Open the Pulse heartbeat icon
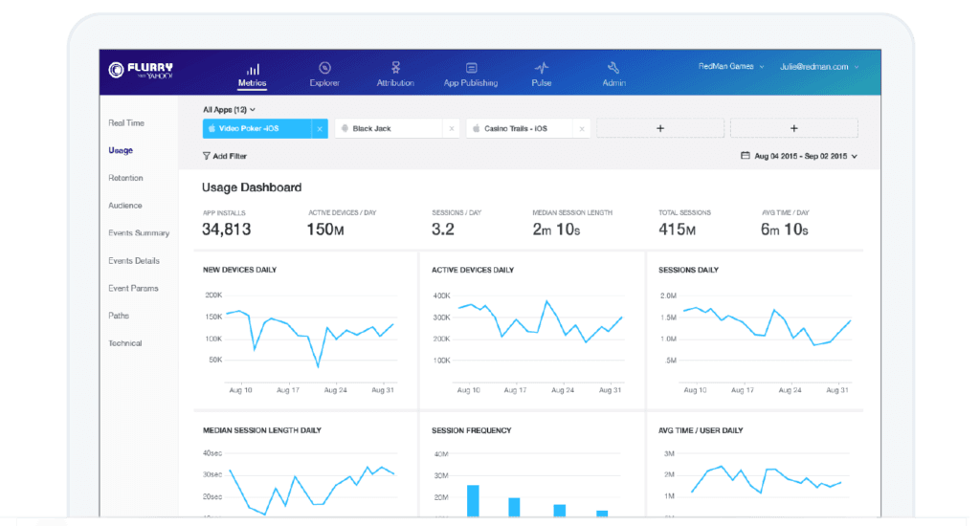 [x=542, y=68]
